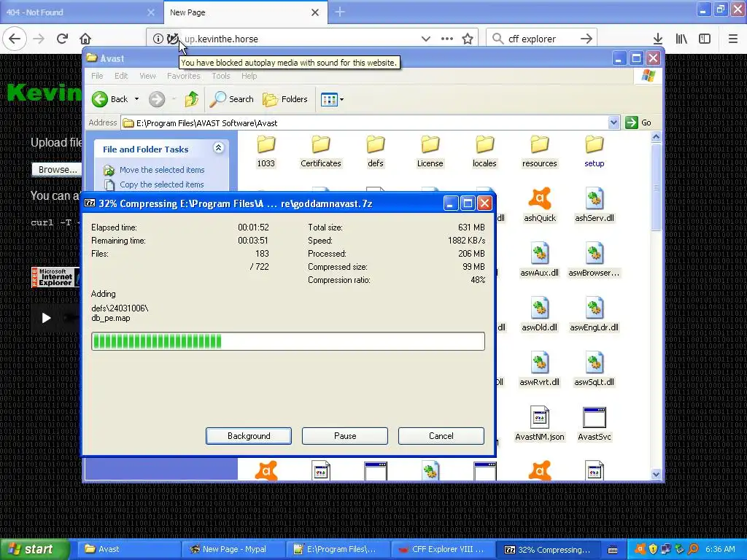The width and height of the screenshot is (747, 560).
Task: Toggle the browser sidebar icon
Action: point(705,39)
